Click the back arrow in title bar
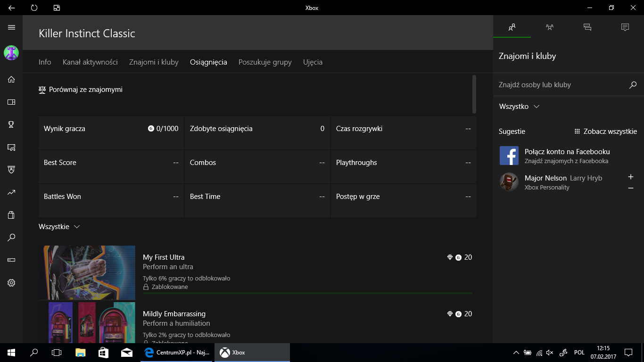Image resolution: width=644 pixels, height=362 pixels. point(11,8)
